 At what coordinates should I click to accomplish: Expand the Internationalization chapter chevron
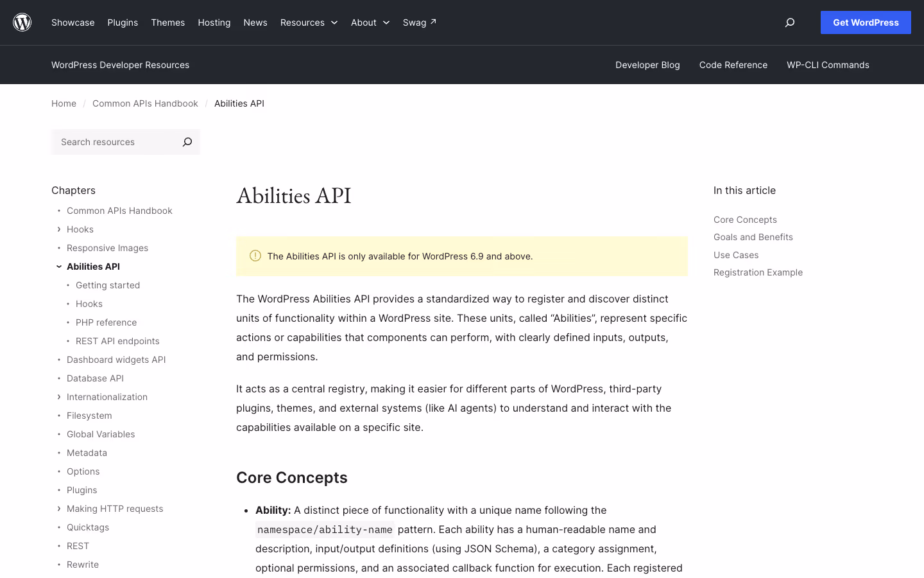[59, 397]
